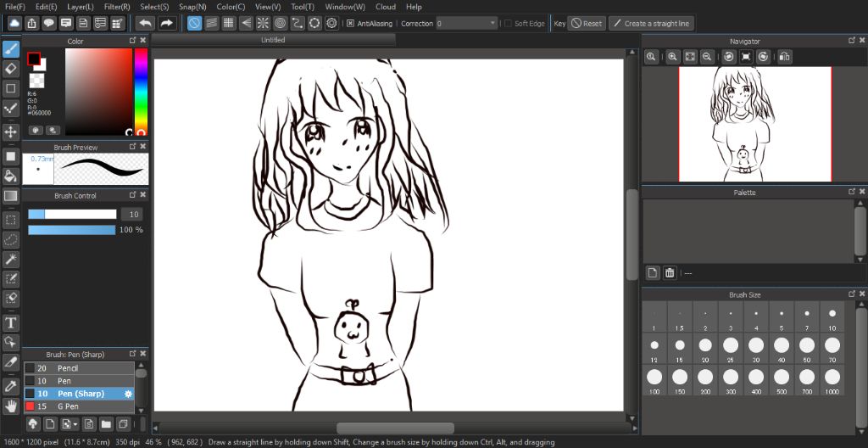Enable concentric circle snap
This screenshot has width=868, height=448.
280,23
